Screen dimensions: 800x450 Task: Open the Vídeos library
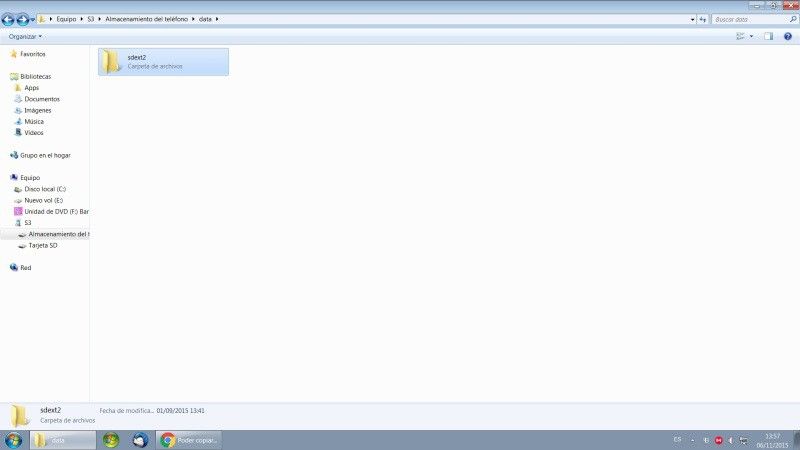pos(34,133)
